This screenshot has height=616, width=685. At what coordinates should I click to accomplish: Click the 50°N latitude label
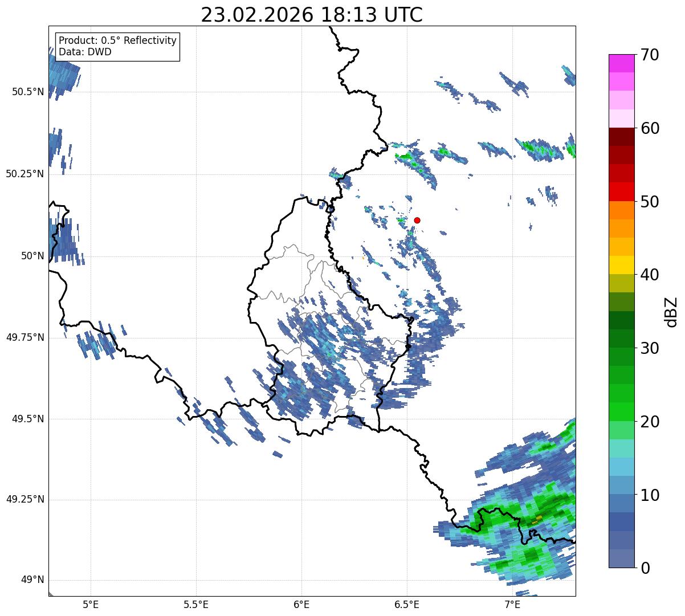pyautogui.click(x=32, y=256)
